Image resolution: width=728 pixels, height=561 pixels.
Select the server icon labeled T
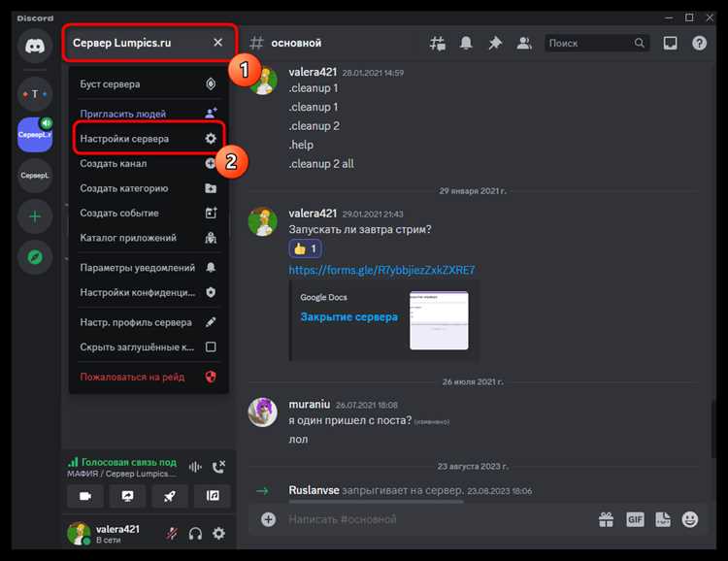coord(35,94)
